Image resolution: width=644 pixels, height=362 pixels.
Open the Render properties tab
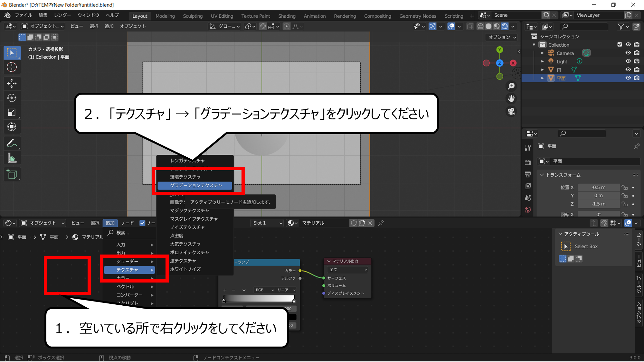[x=528, y=162]
